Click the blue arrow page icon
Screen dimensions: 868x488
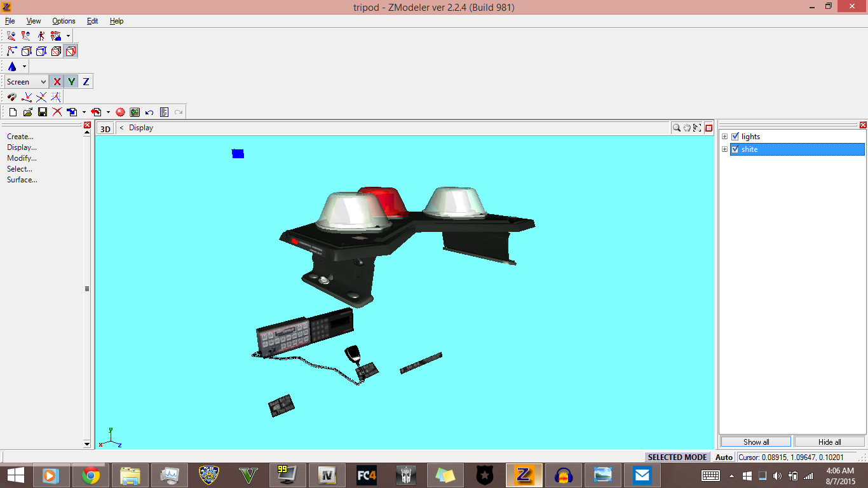[x=72, y=112]
